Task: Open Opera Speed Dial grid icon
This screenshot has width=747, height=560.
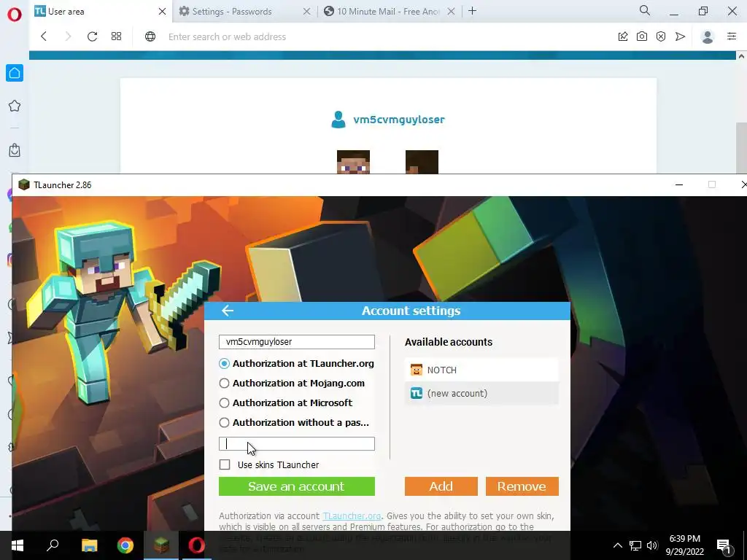Action: coord(116,36)
